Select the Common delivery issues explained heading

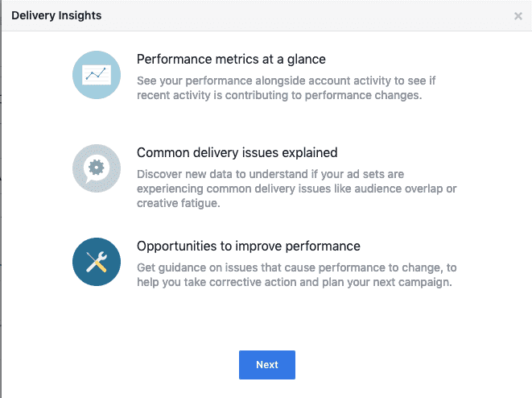[237, 152]
